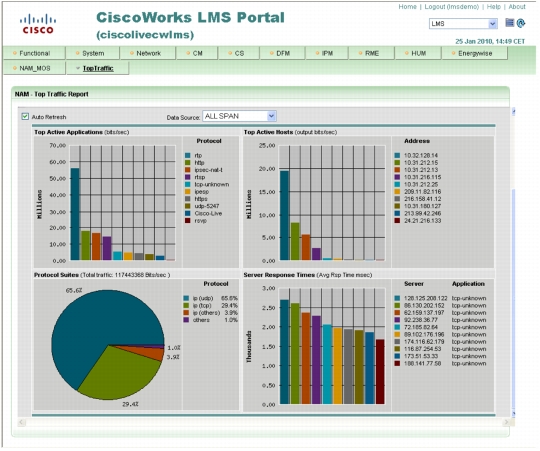Switch to the Functional tab
Screen dimensions: 540x451
[x=34, y=53]
